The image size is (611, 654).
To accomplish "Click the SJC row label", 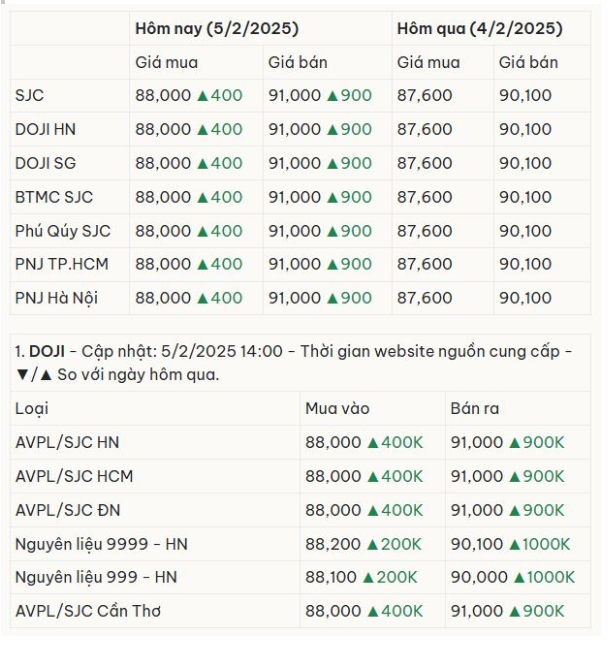I will (29, 96).
